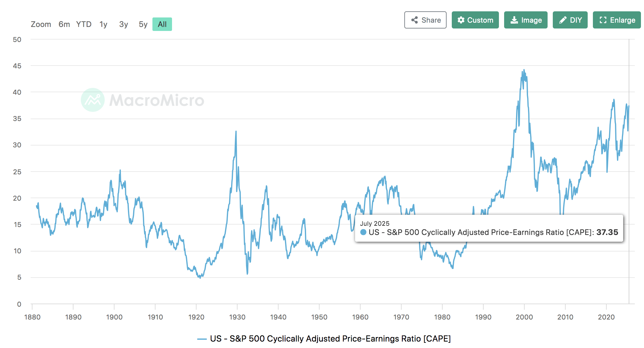Switch to the 6m zoom range
The width and height of the screenshot is (644, 348).
click(x=64, y=24)
